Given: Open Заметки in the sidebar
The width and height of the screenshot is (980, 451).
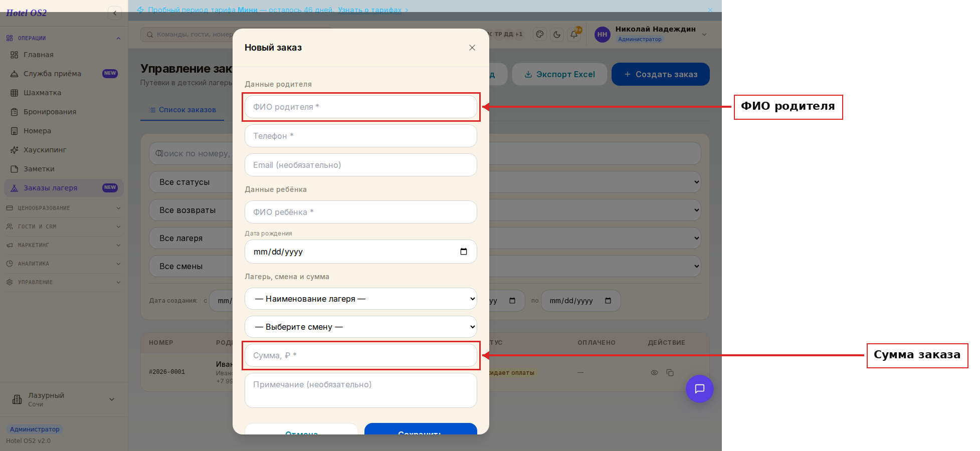Looking at the screenshot, I should [x=64, y=169].
